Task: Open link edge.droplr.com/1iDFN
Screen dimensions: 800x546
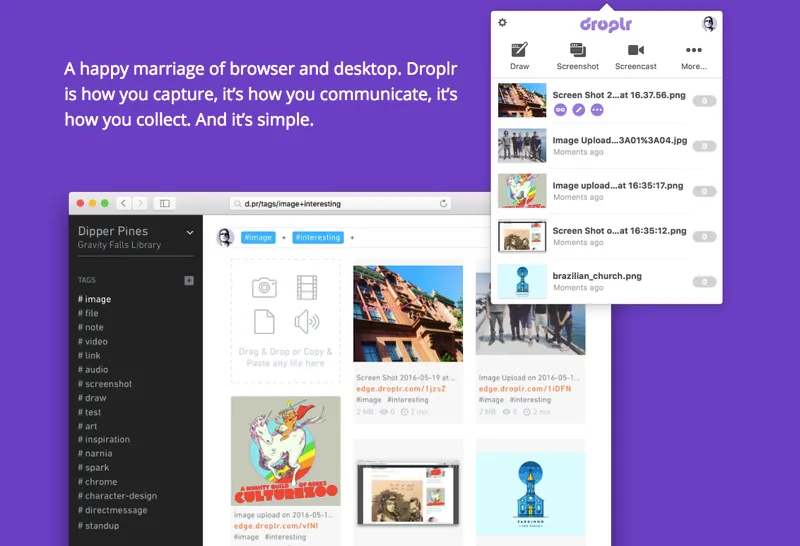Action: [x=524, y=389]
